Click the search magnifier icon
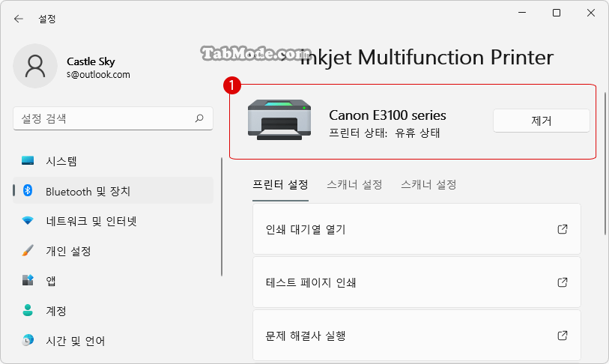Viewport: 609px width, 364px height. (199, 118)
